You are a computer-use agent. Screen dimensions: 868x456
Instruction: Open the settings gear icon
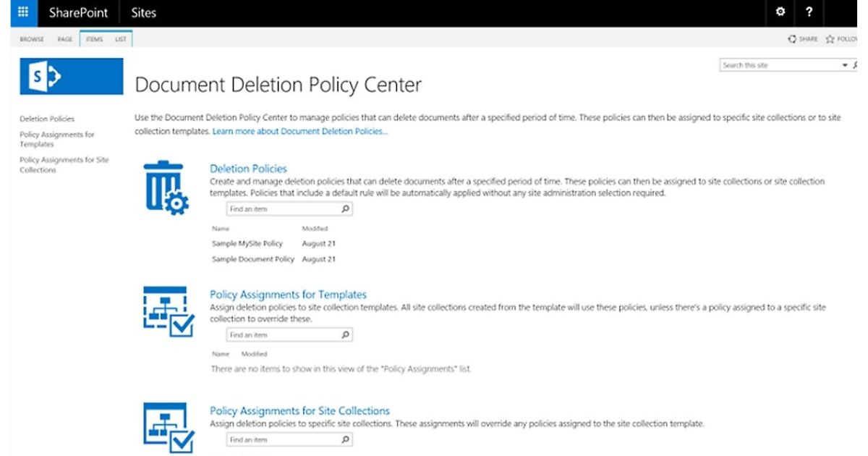click(780, 12)
